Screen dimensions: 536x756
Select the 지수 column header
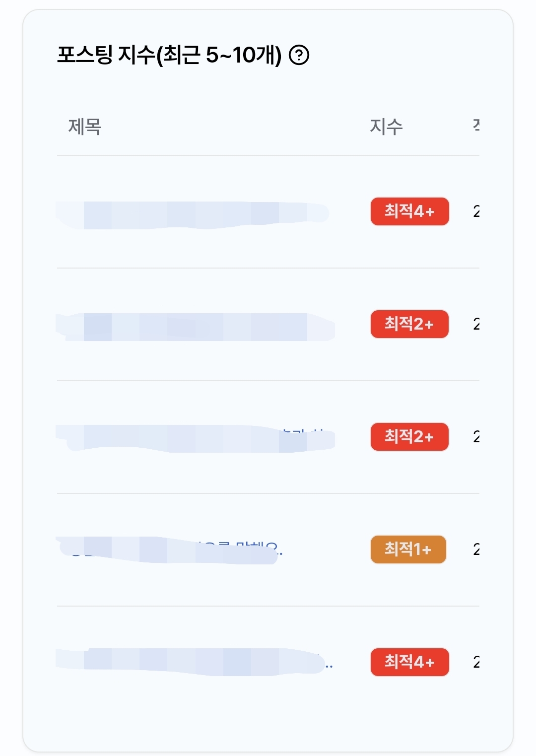click(386, 127)
